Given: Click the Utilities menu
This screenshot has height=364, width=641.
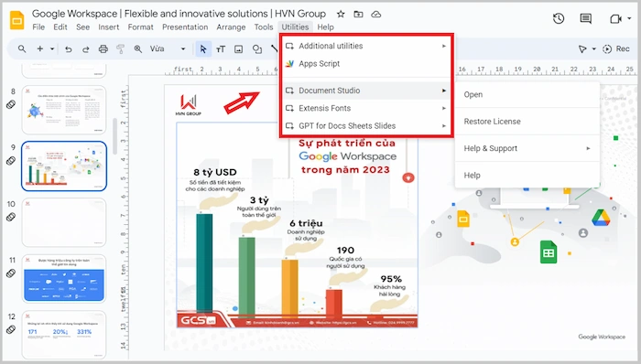Looking at the screenshot, I should pyautogui.click(x=295, y=27).
